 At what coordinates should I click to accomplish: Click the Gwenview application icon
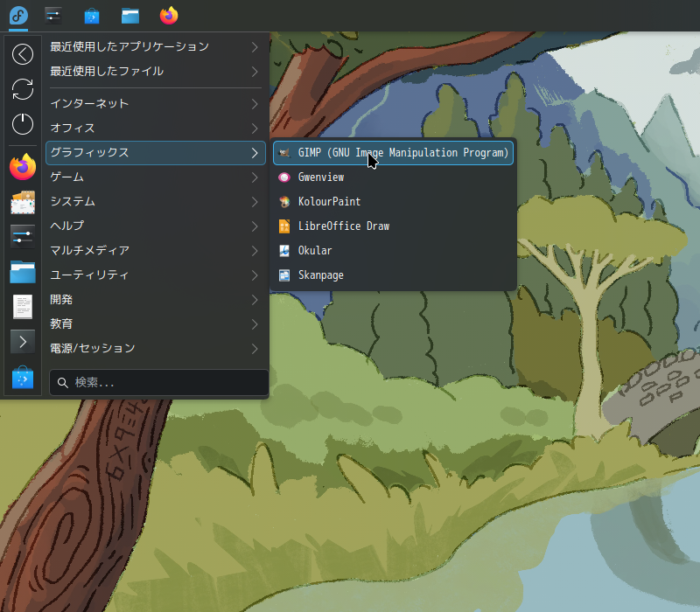point(284,177)
